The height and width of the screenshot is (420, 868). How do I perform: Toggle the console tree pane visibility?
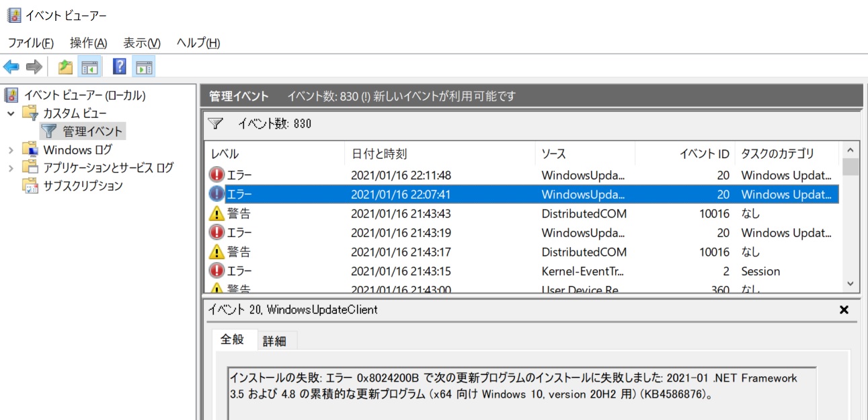point(89,65)
